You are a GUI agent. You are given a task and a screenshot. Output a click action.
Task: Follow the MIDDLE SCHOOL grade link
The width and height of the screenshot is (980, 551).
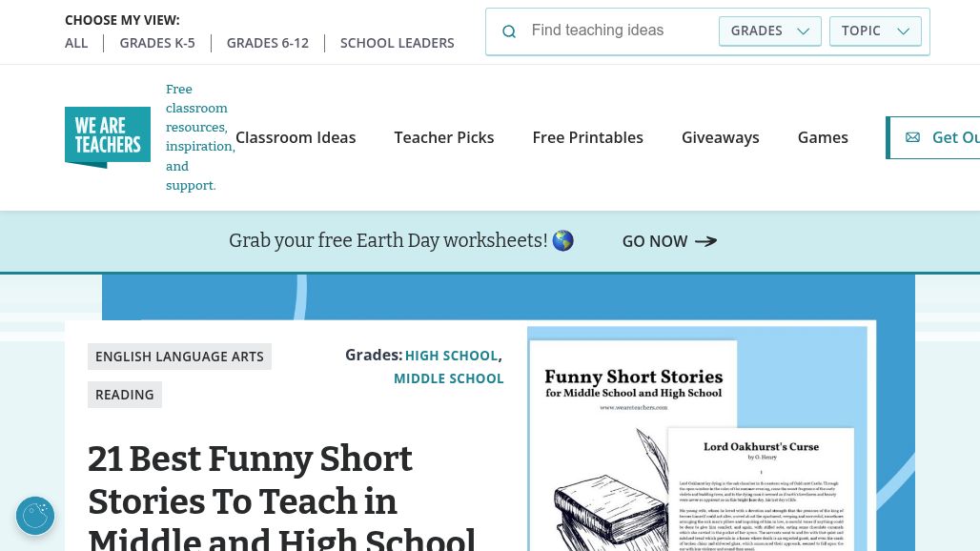pyautogui.click(x=449, y=378)
